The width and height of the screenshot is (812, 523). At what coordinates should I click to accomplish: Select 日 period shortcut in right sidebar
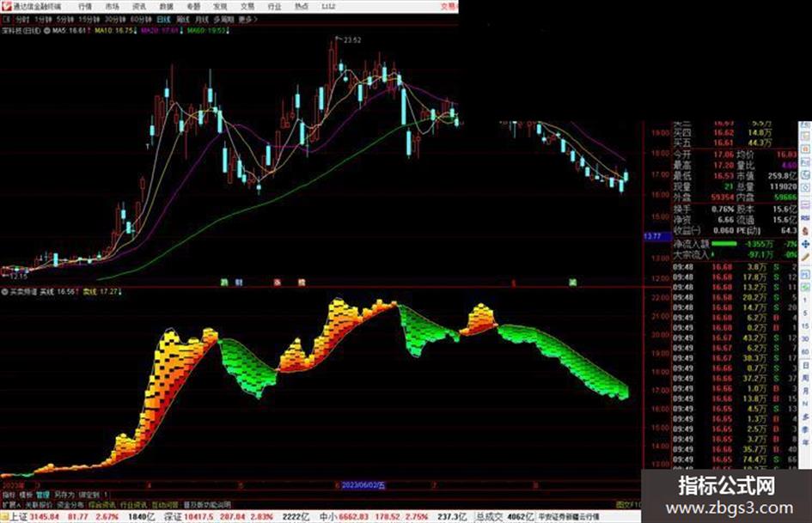(805, 365)
